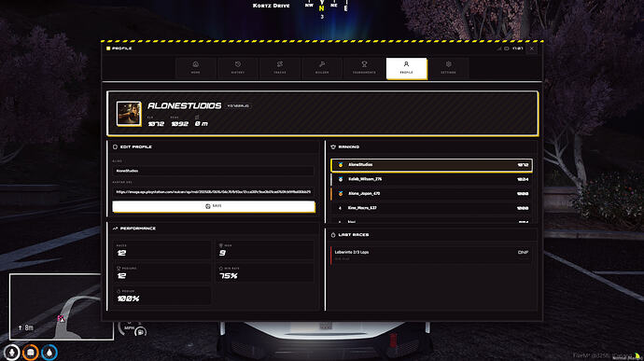Screen dimensions: 644x361
Task: Open the Settings tab
Action: [449, 68]
